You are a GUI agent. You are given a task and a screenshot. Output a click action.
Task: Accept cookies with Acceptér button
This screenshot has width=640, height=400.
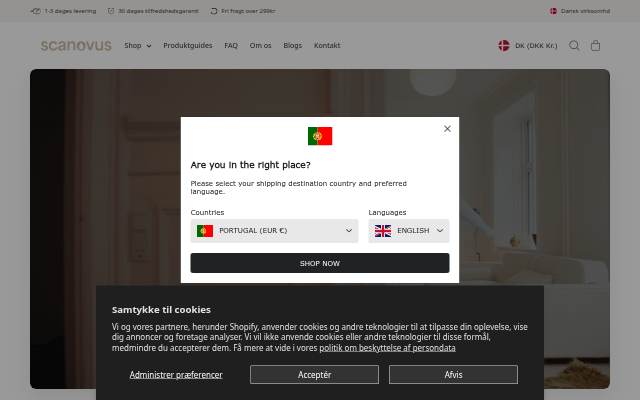[x=314, y=375]
